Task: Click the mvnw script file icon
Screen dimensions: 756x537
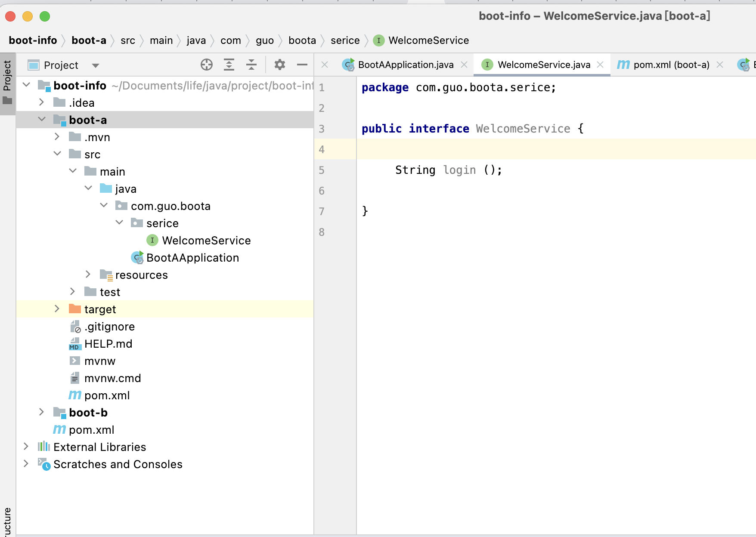Action: coord(75,361)
